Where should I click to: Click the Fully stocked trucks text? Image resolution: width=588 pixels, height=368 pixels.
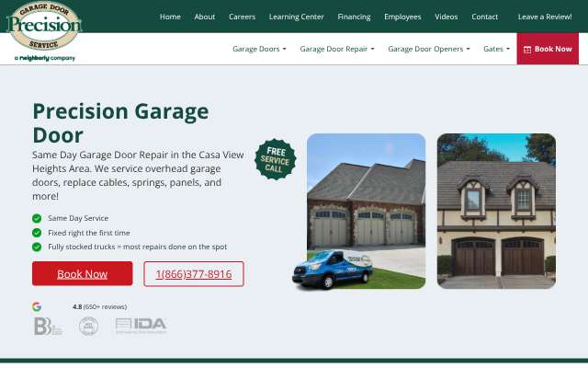point(137,247)
